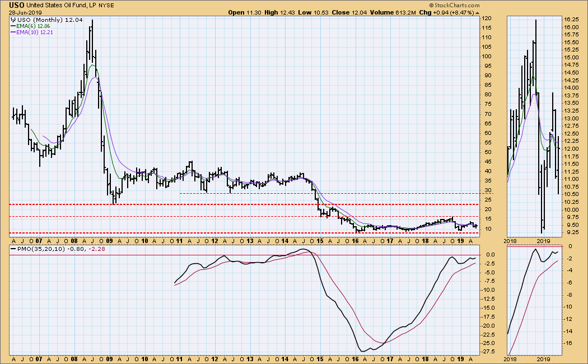Click the -6 label on the zoom PMO axis
This screenshot has height=364, width=588.
pos(570,283)
